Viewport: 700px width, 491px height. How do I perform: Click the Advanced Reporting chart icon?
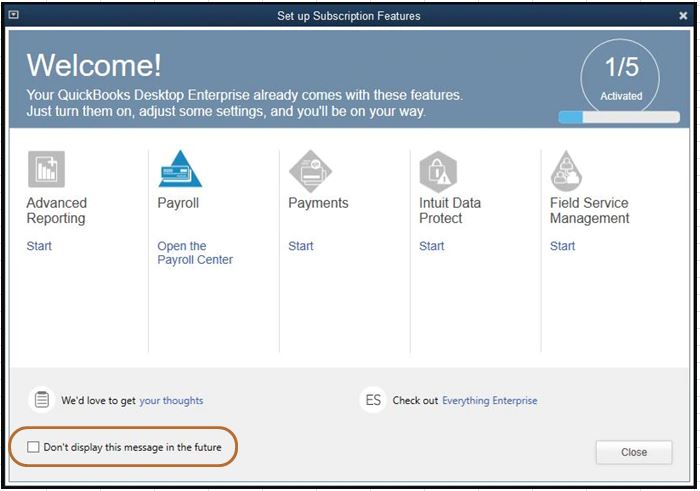coord(46,170)
